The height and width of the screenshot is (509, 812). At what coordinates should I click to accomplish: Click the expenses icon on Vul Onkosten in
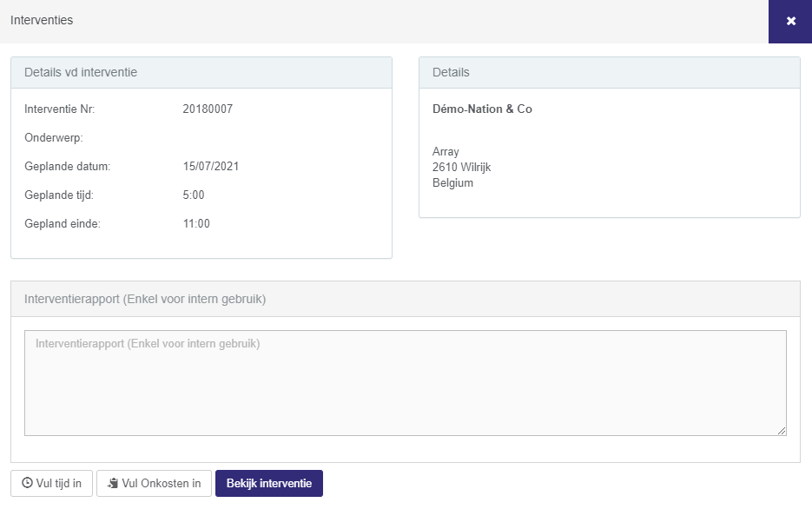point(112,483)
